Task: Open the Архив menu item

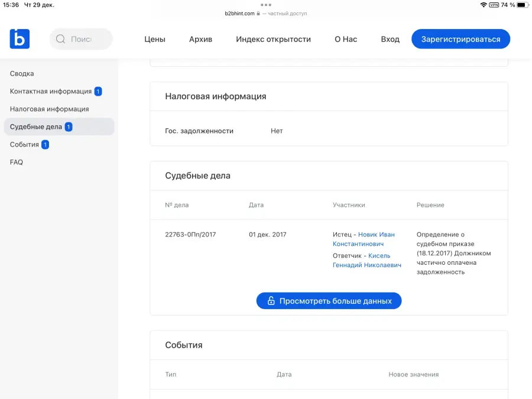Action: pyautogui.click(x=200, y=40)
